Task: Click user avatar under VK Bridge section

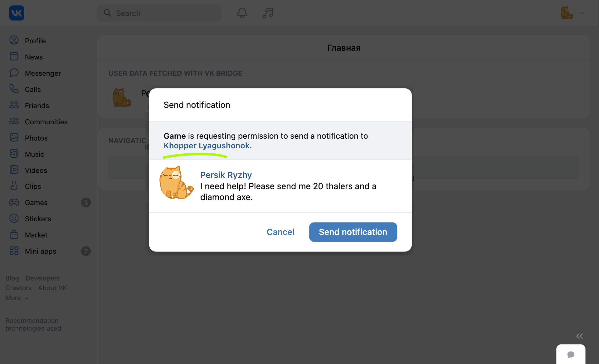Action: (x=122, y=98)
